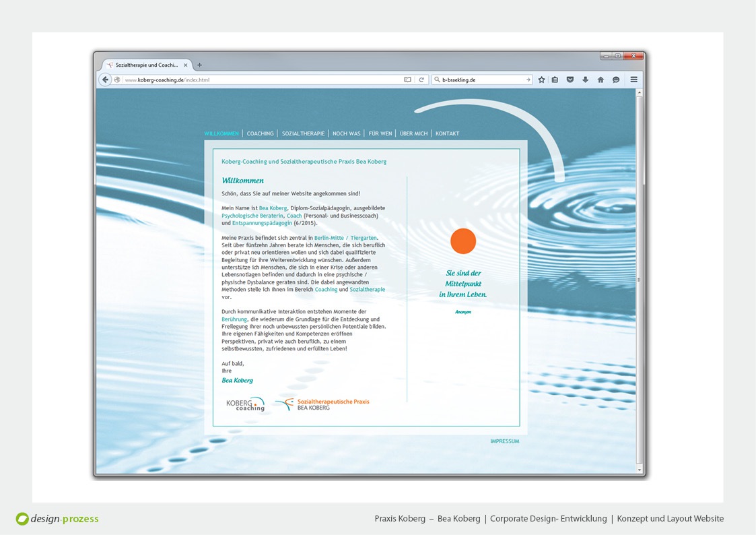Reload the page with the refresh icon
The height and width of the screenshot is (535, 756).
[422, 80]
